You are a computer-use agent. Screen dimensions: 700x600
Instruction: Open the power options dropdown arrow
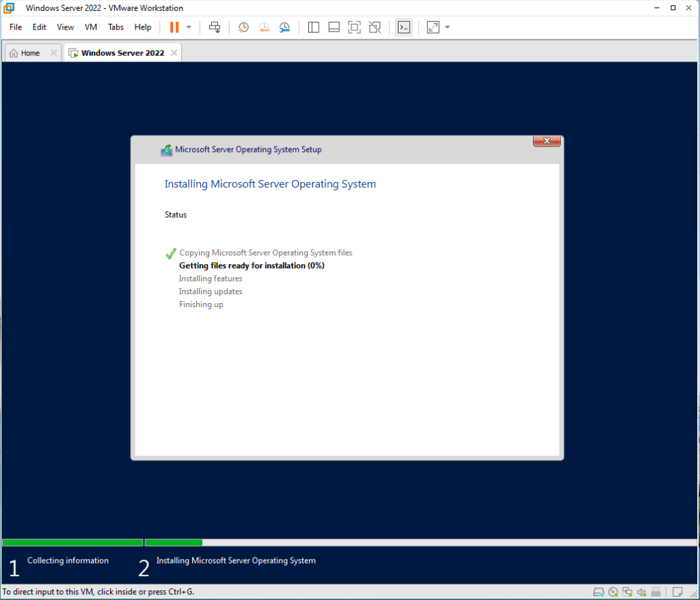click(189, 27)
